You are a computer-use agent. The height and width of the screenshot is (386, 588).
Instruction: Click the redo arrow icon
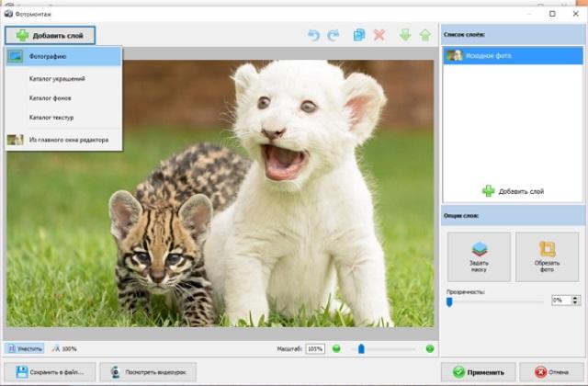333,35
